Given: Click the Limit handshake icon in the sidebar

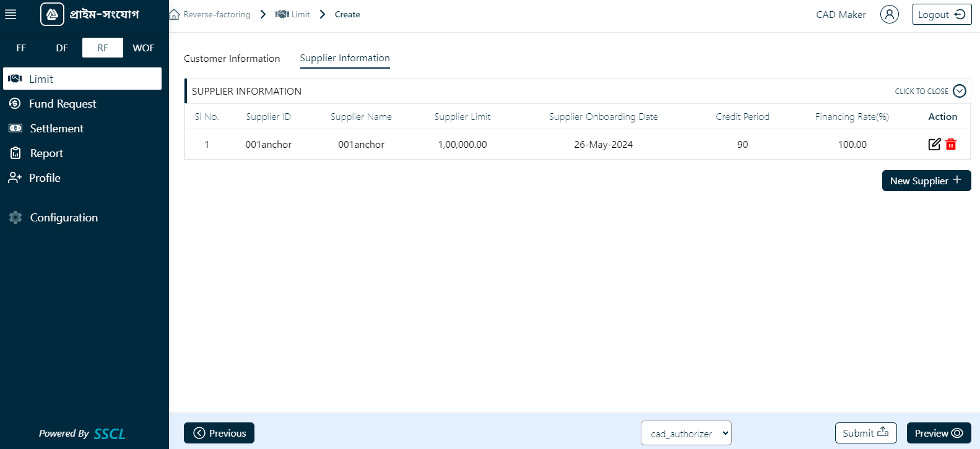Looking at the screenshot, I should click(15, 79).
